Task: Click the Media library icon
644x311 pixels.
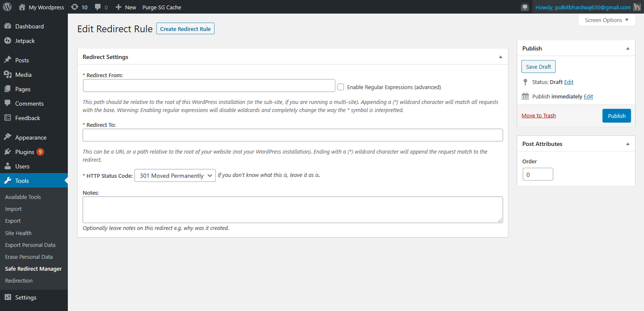Action: [8, 74]
